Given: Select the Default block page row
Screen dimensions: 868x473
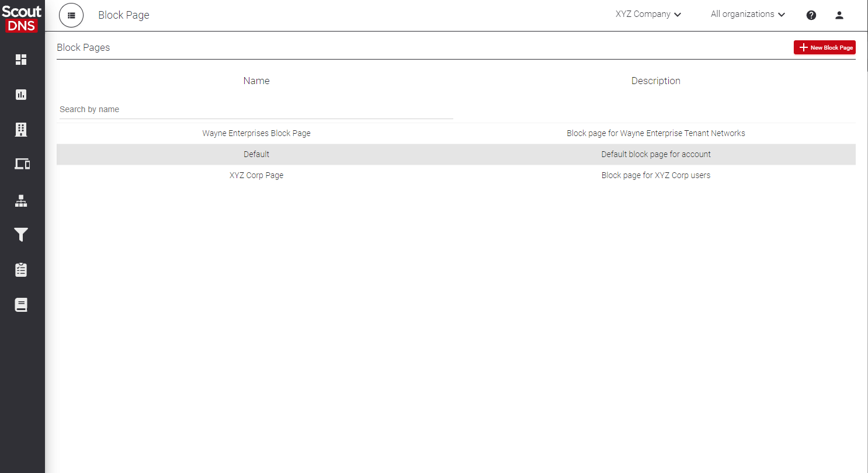Looking at the screenshot, I should click(x=256, y=154).
